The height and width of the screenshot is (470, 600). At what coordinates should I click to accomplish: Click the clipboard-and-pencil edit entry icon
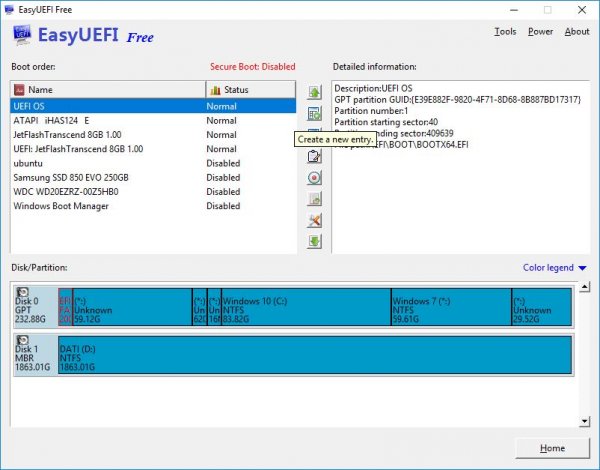314,156
